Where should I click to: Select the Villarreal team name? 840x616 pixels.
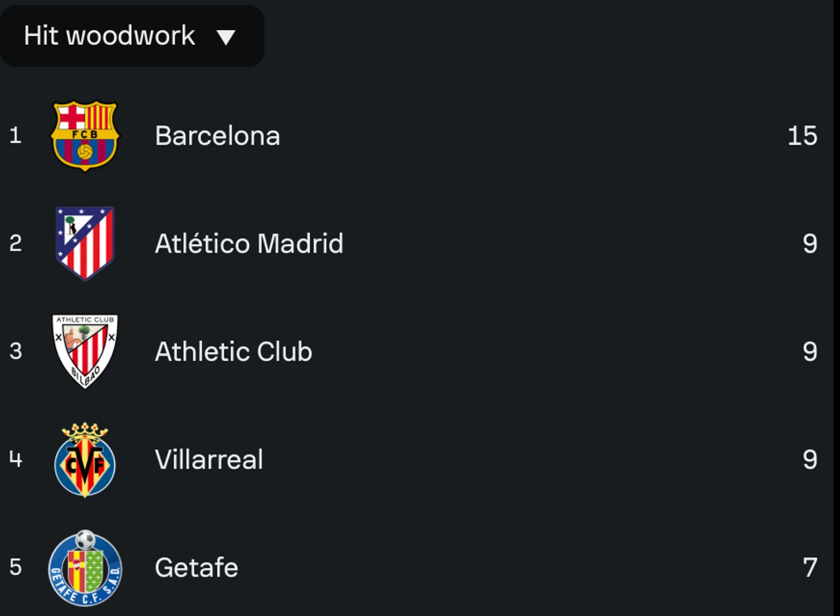click(209, 460)
